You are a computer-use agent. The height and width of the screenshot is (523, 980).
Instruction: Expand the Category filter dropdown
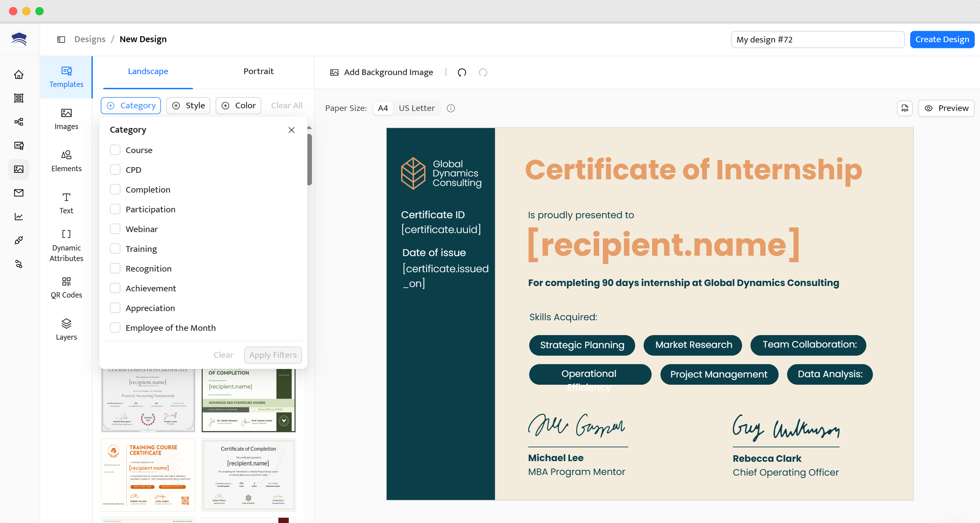click(x=131, y=105)
